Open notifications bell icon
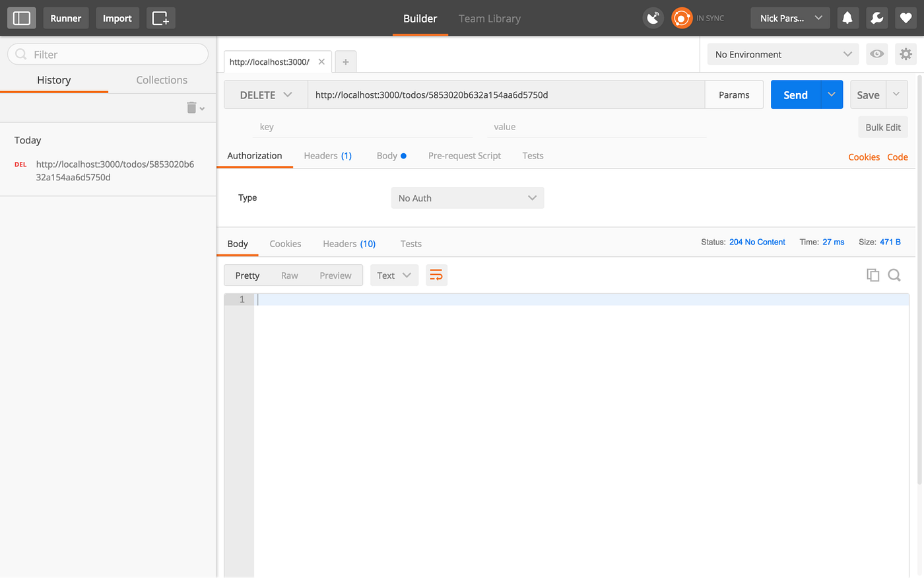Image resolution: width=924 pixels, height=578 pixels. click(x=847, y=18)
